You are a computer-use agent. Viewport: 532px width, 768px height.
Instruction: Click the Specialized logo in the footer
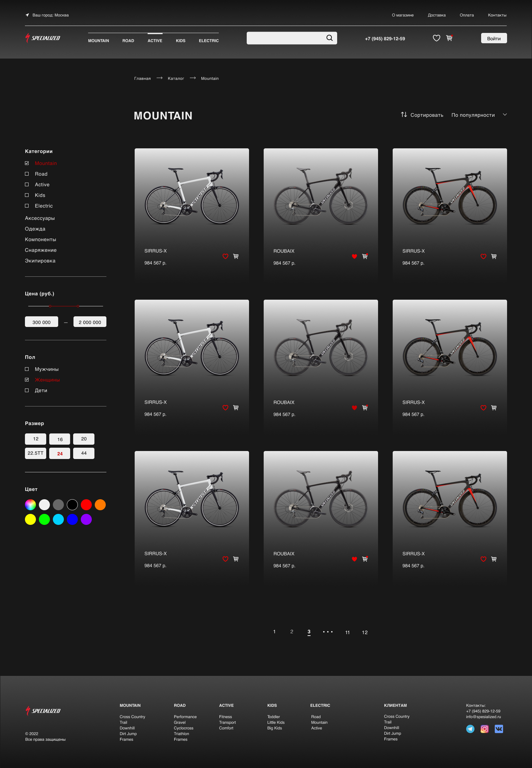(x=43, y=711)
